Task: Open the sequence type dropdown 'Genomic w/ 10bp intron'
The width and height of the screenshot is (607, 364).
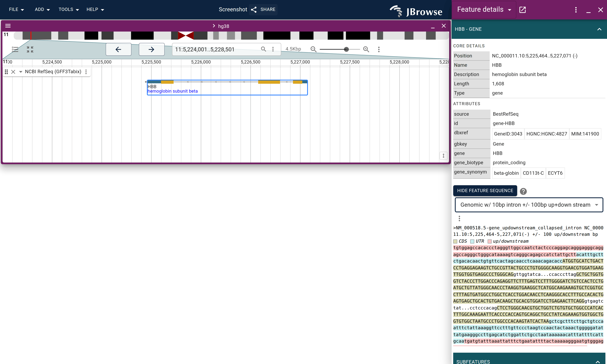Action: click(x=529, y=205)
